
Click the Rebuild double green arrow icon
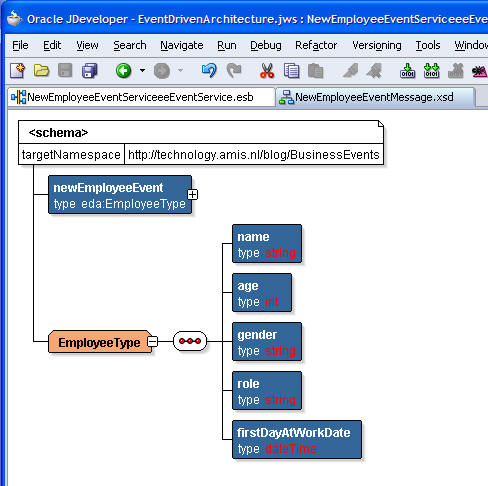pyautogui.click(x=431, y=71)
